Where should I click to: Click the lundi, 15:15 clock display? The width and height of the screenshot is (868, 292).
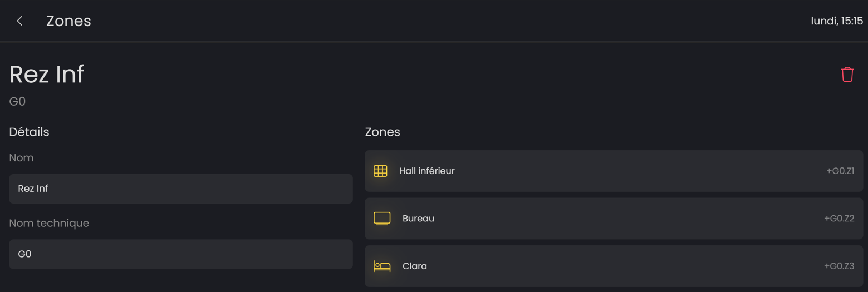[836, 21]
